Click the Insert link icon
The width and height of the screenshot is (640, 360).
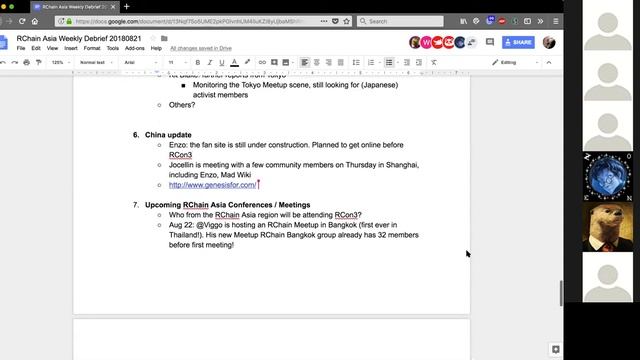[x=262, y=62]
